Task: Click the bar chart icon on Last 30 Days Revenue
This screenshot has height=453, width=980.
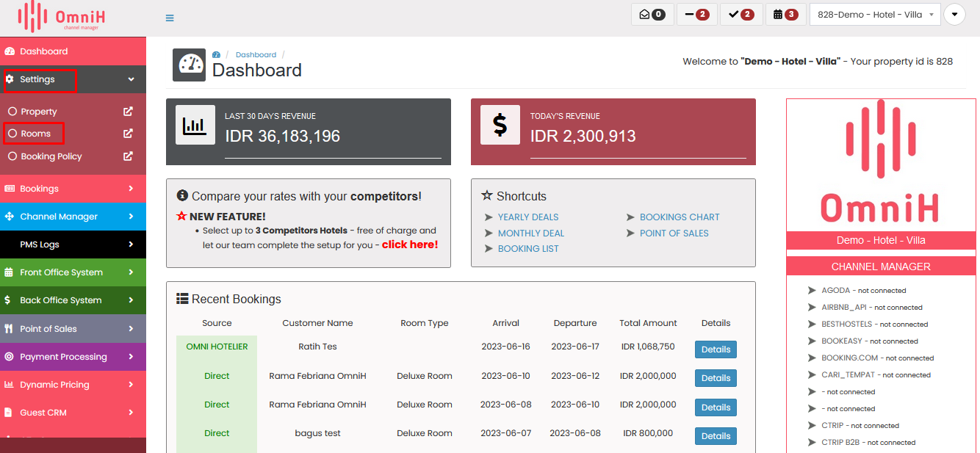Action: (x=195, y=125)
